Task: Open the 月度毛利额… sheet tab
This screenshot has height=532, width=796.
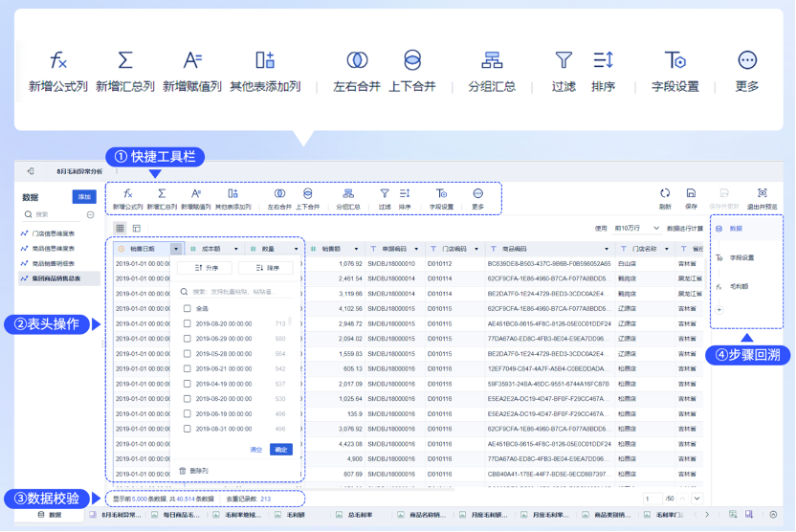Action: click(484, 515)
